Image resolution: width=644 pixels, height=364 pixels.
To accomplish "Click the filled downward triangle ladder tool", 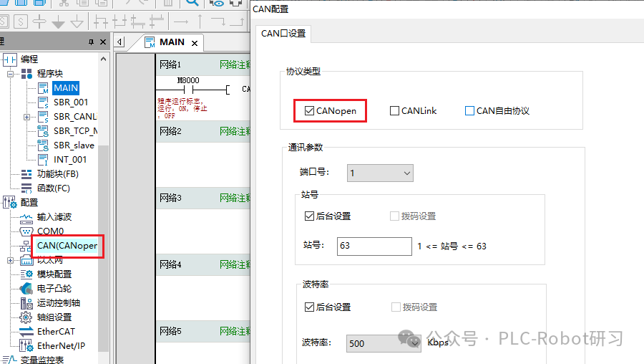I will click(x=59, y=21).
